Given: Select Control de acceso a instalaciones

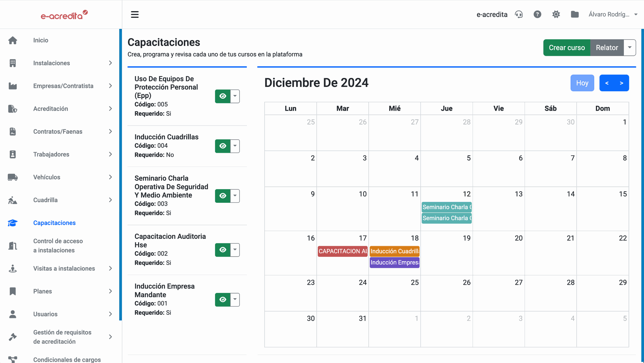Looking at the screenshot, I should click(x=58, y=246).
